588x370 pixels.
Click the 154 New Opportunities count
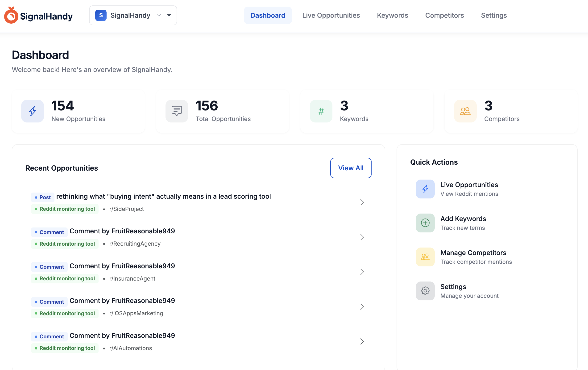[62, 105]
